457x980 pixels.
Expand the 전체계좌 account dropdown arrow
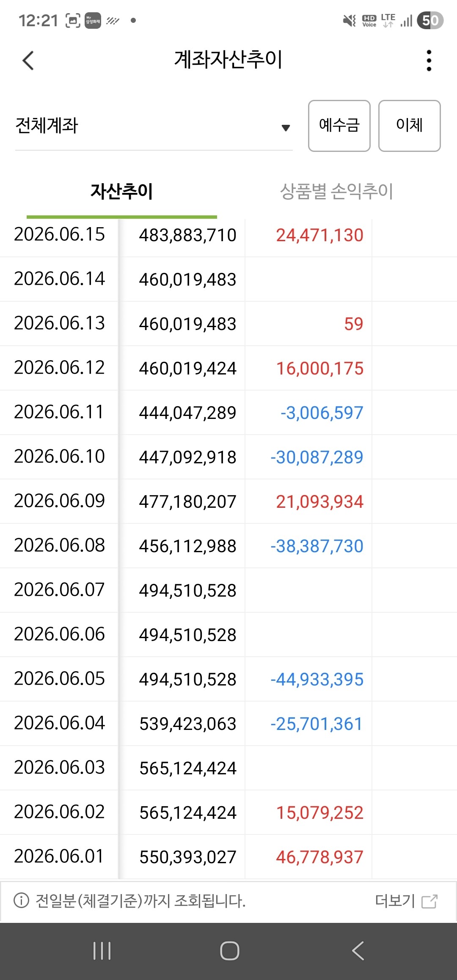[x=286, y=127]
